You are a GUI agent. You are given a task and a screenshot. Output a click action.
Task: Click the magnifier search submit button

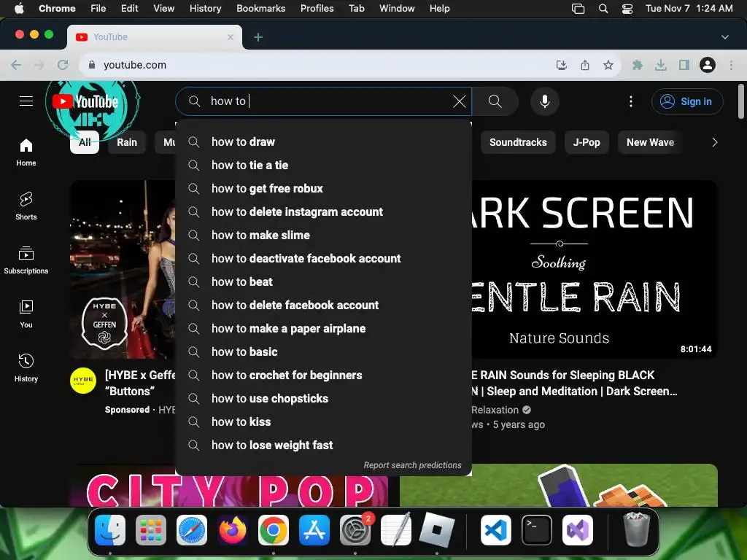pos(495,101)
